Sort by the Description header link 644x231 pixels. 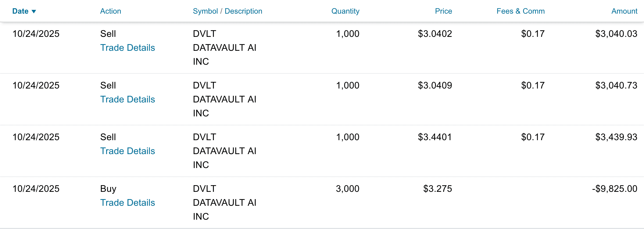pos(243,11)
